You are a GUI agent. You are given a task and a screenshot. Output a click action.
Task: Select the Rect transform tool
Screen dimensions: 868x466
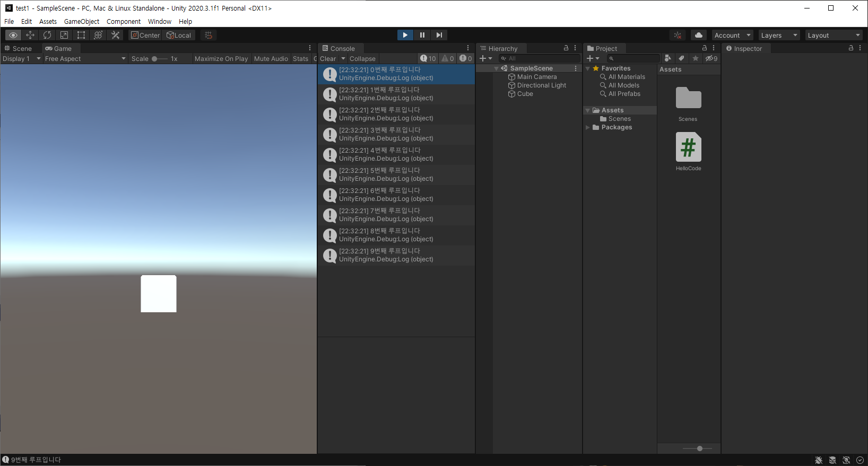81,35
